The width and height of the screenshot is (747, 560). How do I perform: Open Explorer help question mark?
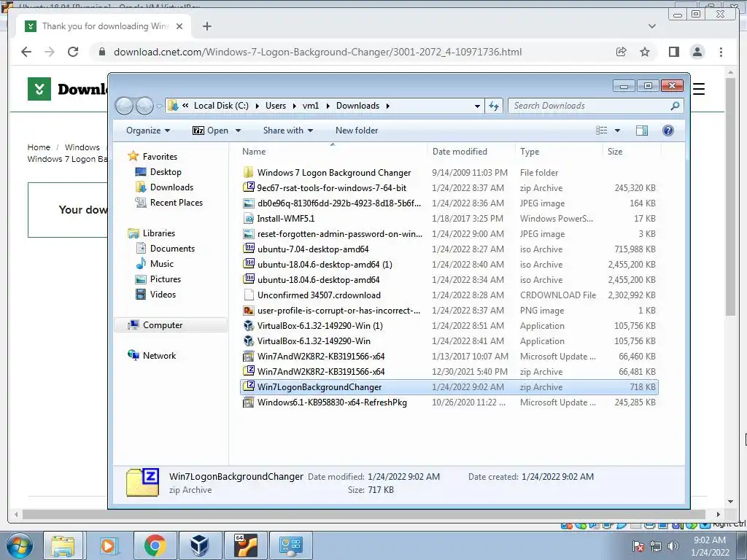668,131
